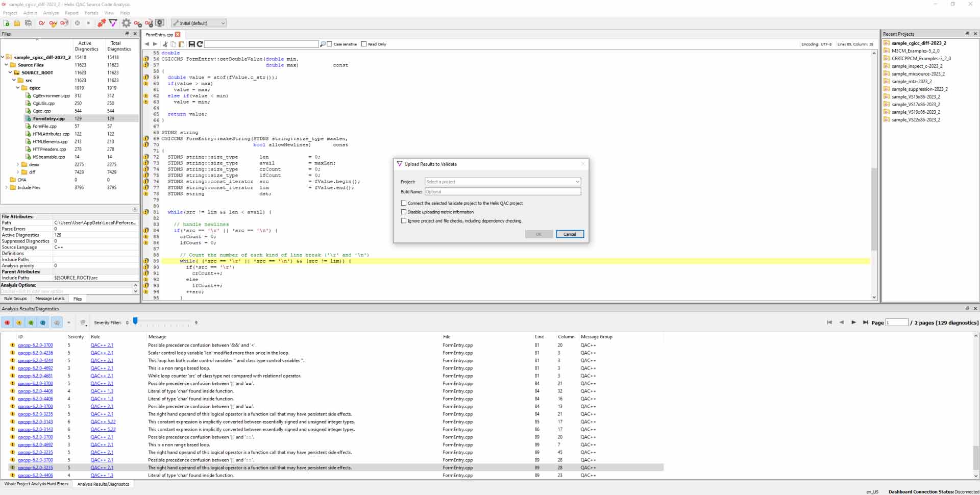
Task: Expand the demo folder in the tree
Action: point(17,164)
